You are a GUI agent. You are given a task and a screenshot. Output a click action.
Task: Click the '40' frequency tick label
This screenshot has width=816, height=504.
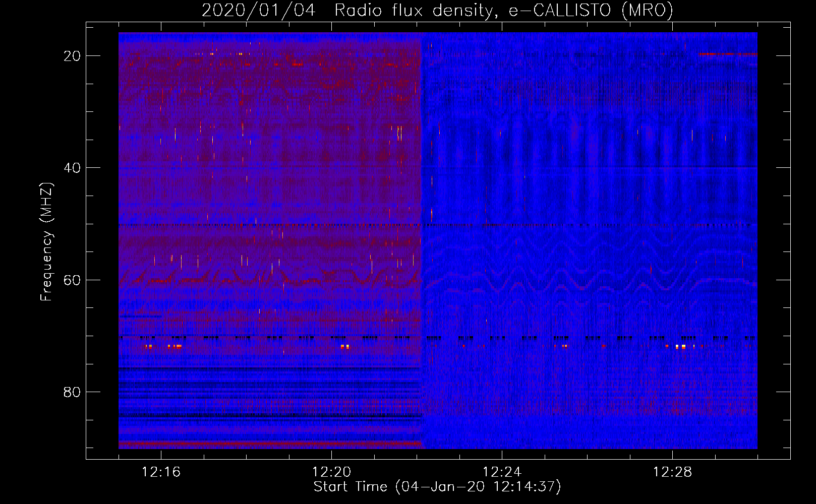(x=72, y=168)
